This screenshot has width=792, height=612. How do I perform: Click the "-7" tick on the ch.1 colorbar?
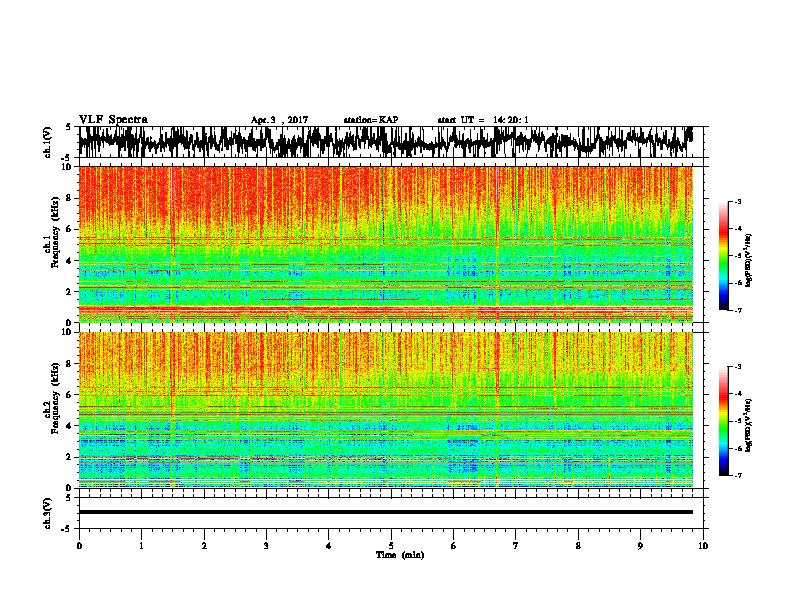coord(737,310)
